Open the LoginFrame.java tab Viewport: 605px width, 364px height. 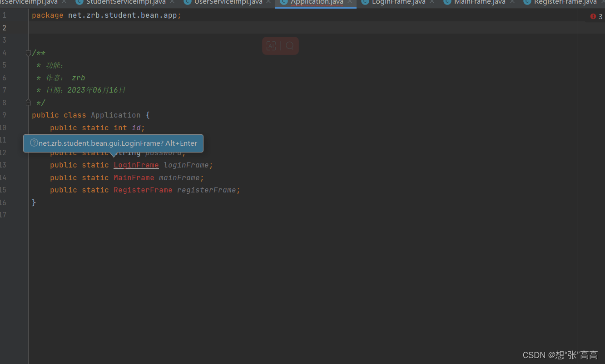(398, 2)
